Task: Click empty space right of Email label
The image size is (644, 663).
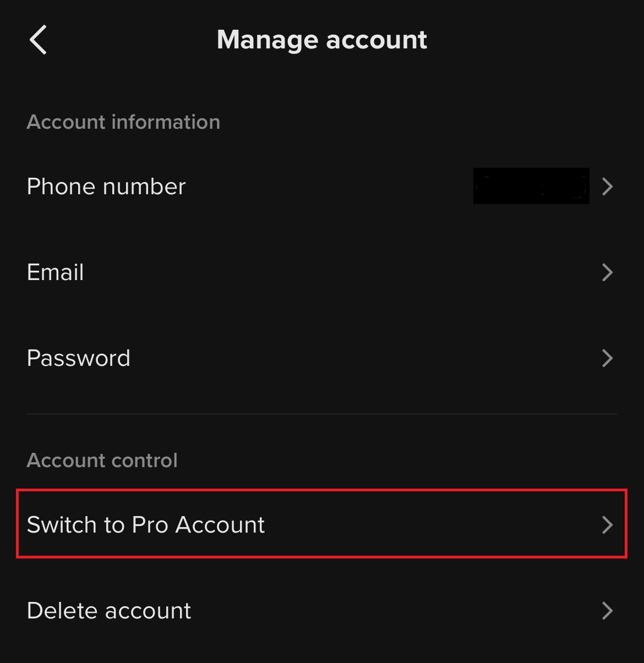Action: 330,272
